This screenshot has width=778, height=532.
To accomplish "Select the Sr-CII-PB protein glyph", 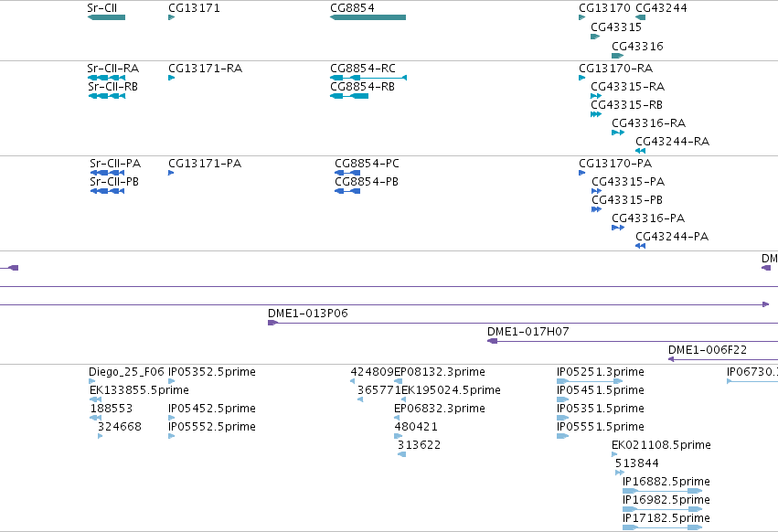I will tap(107, 191).
